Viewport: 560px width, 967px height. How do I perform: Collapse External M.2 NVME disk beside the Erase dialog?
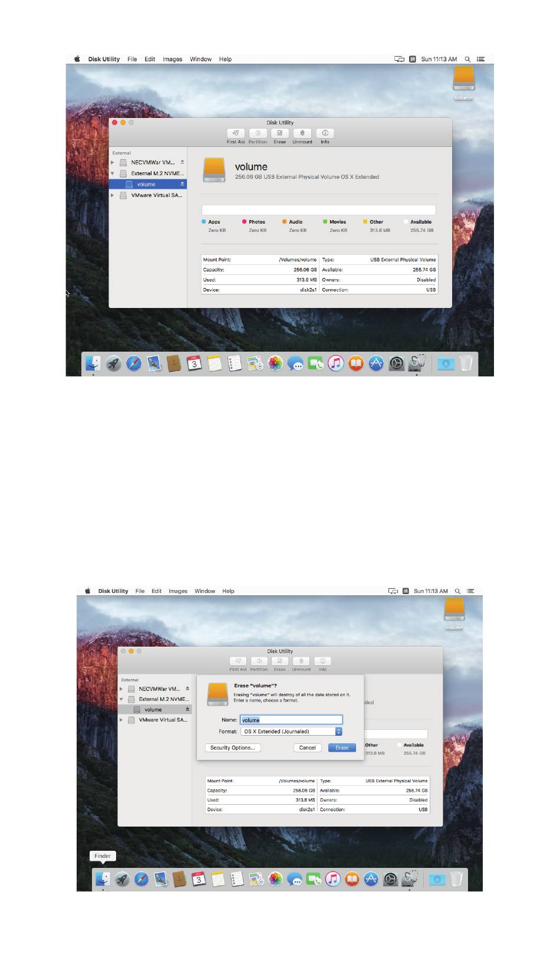click(x=121, y=699)
